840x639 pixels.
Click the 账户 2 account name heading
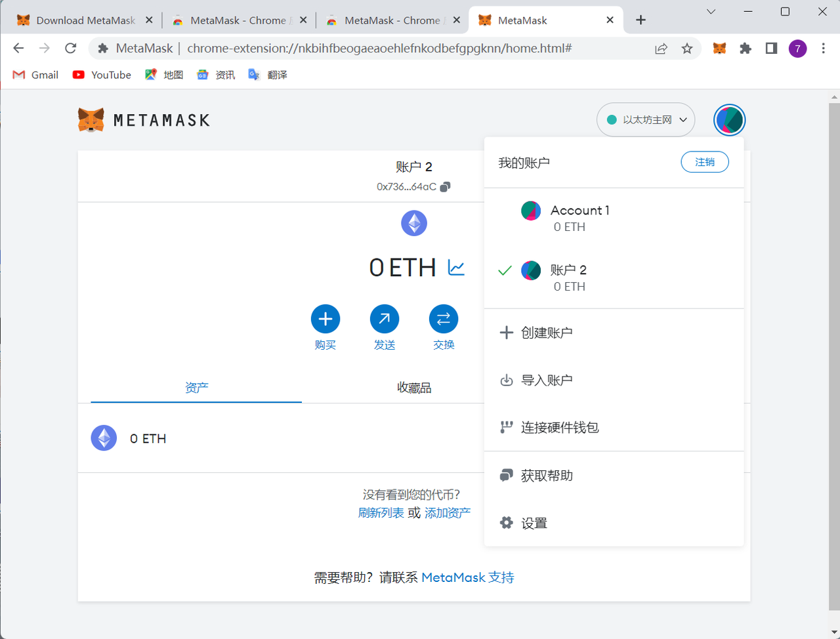414,167
